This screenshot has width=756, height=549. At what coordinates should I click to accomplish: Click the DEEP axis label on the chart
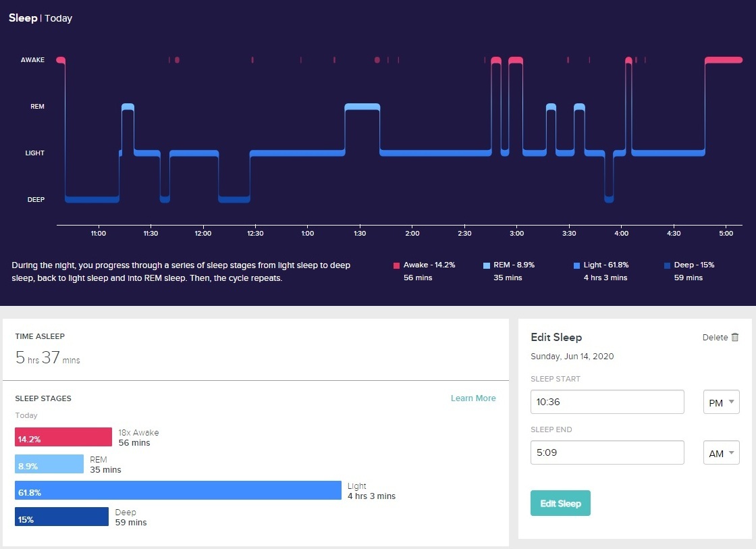[x=36, y=200]
